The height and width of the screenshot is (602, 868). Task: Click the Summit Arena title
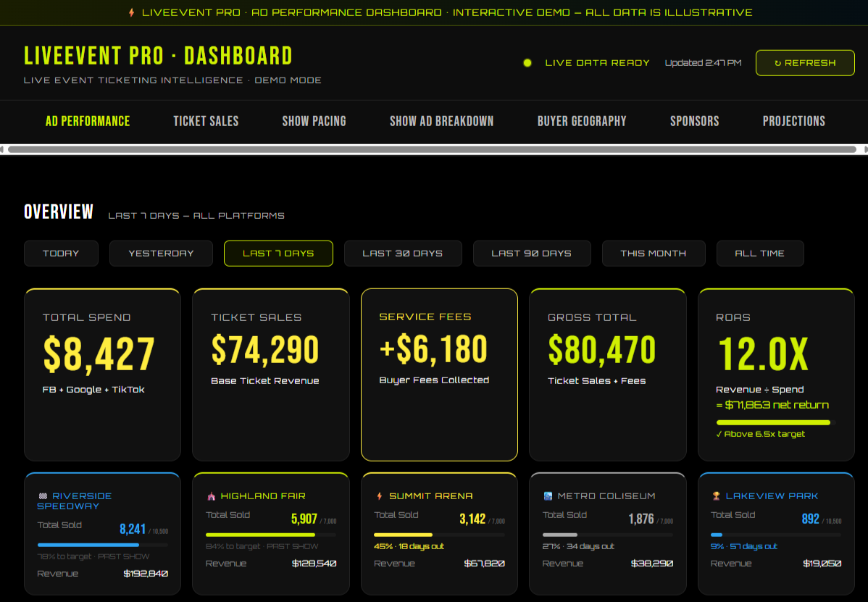pyautogui.click(x=430, y=496)
